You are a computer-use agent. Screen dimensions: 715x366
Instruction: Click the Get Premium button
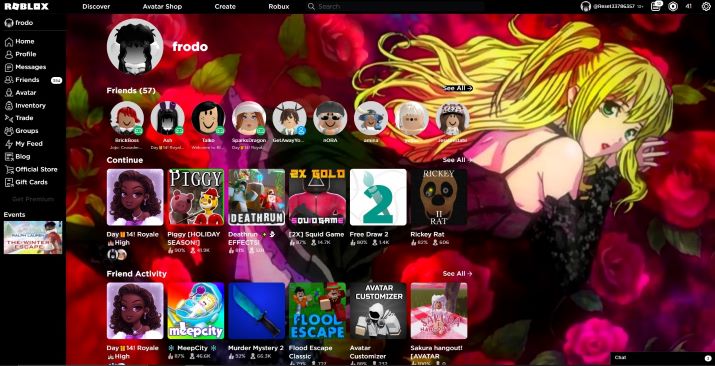[x=33, y=199]
